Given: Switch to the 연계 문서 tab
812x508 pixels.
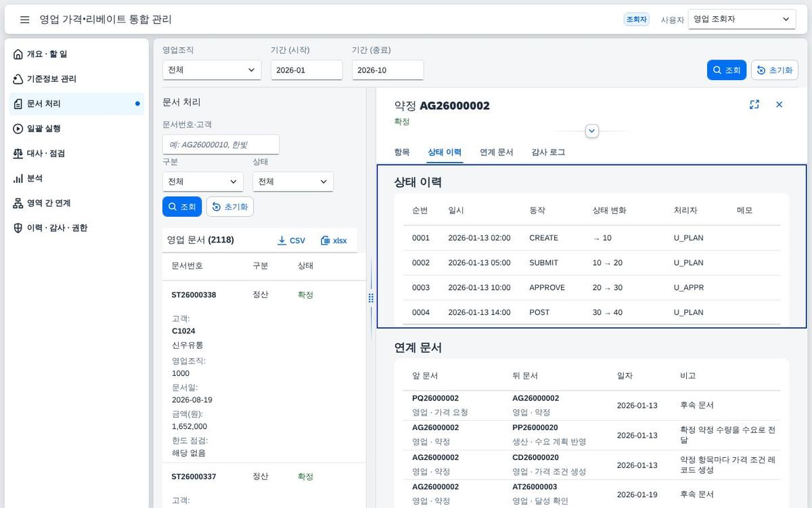Looking at the screenshot, I should tap(497, 152).
